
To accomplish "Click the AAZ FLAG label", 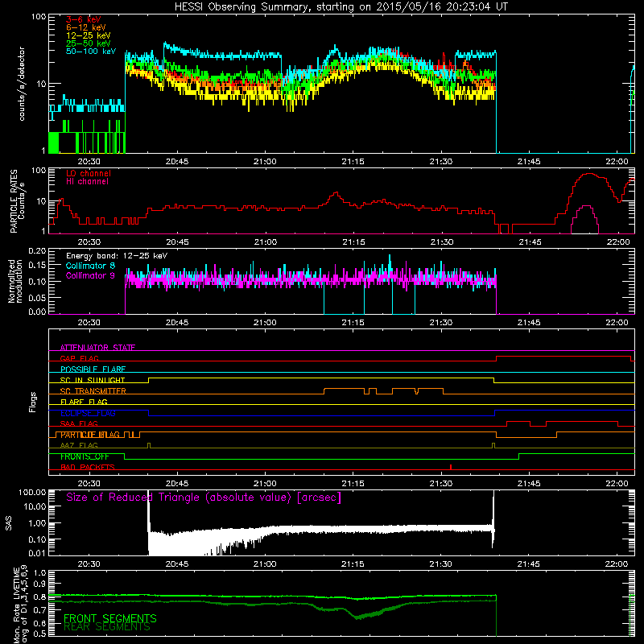I will tap(79, 445).
